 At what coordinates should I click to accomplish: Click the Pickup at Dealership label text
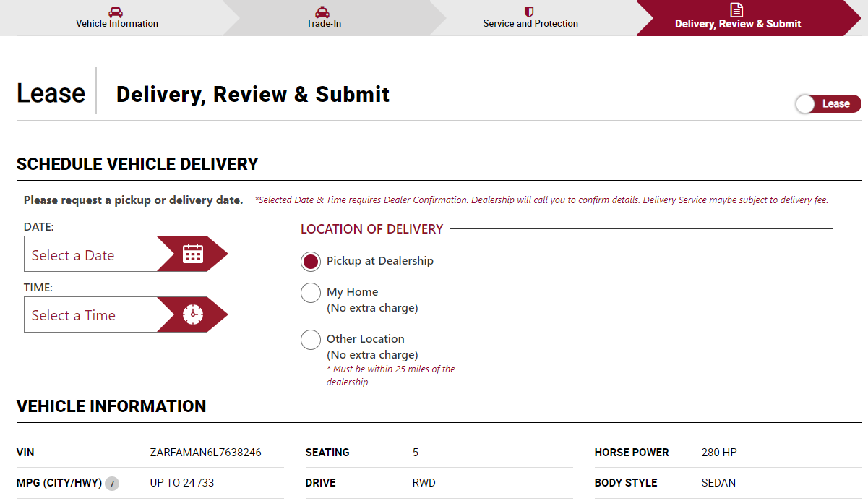pyautogui.click(x=380, y=261)
